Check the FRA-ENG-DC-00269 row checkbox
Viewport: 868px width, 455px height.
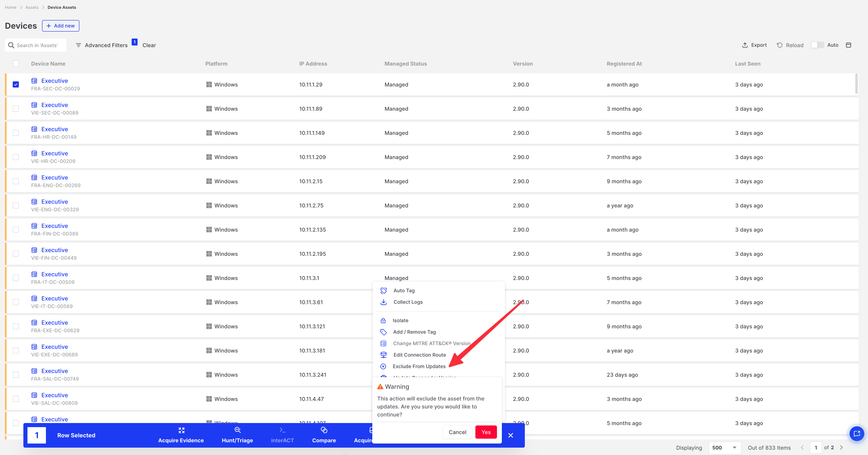click(16, 181)
